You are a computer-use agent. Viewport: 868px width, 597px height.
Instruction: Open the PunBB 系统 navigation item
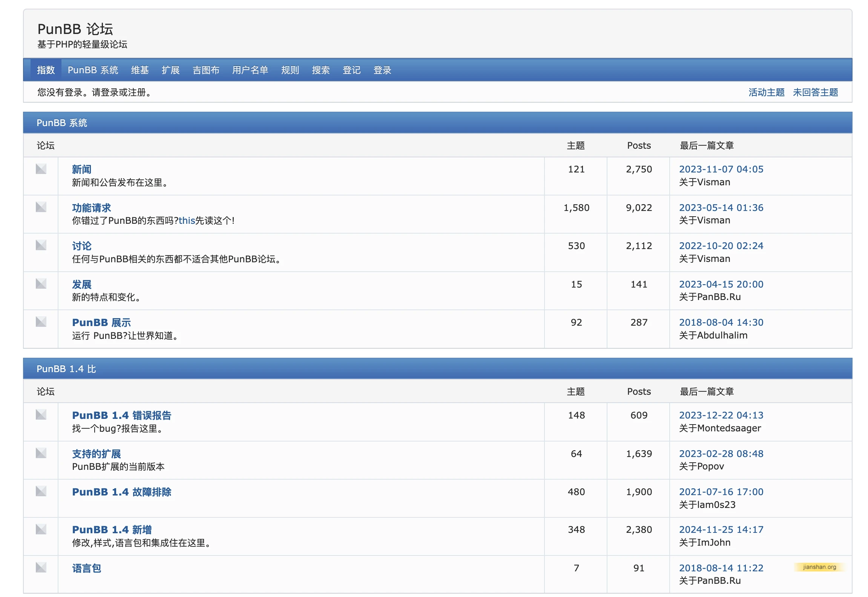93,70
